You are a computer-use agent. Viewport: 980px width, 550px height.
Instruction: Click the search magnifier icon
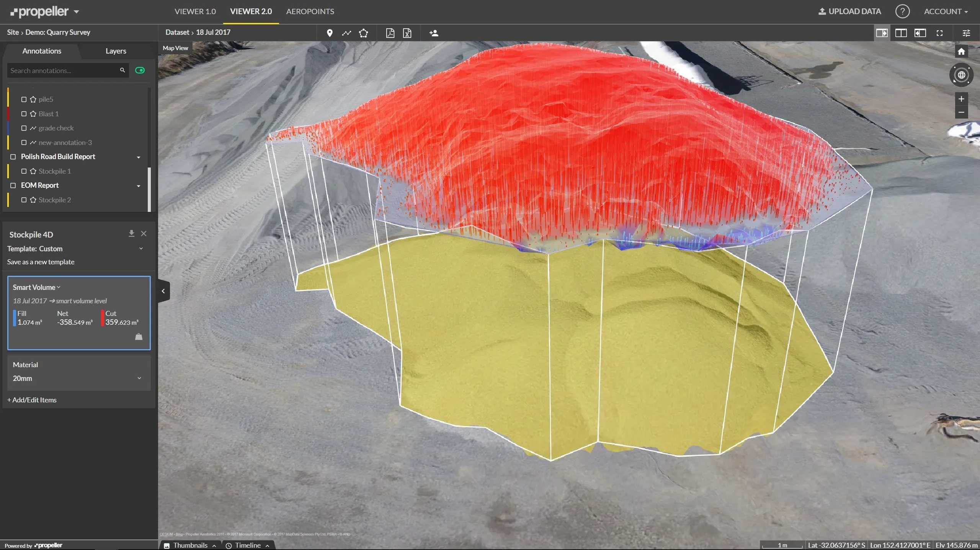click(122, 70)
